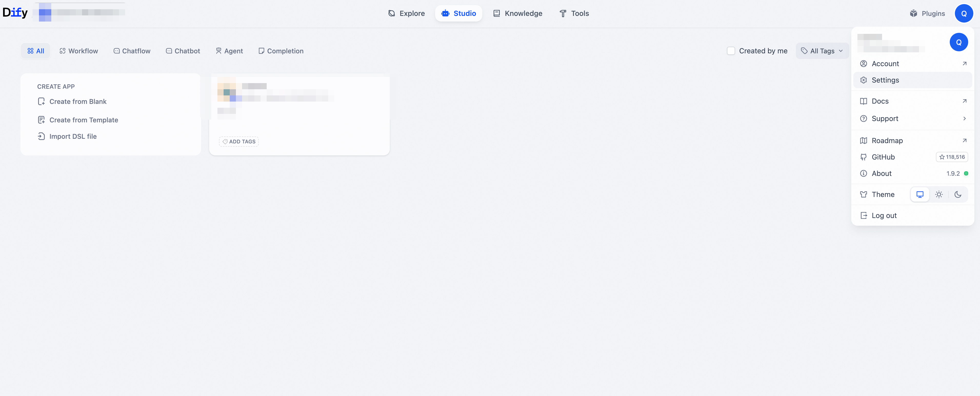980x396 pixels.
Task: Expand the Support submenu
Action: coord(912,119)
